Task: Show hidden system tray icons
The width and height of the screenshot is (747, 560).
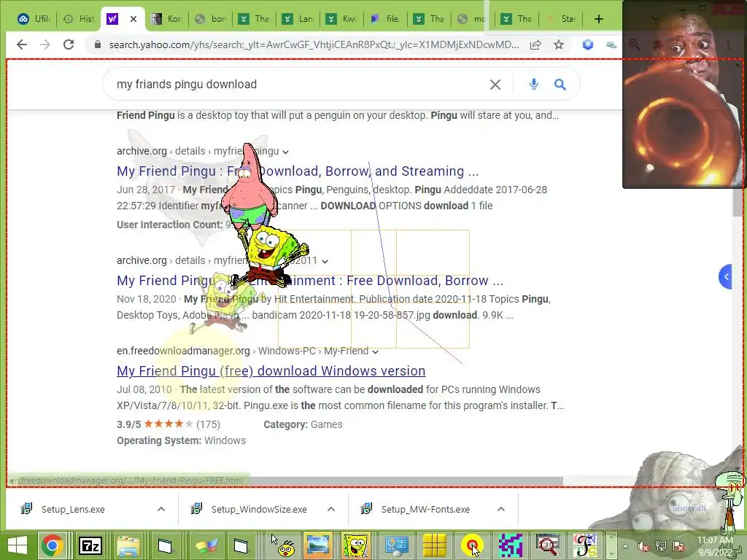Action: pyautogui.click(x=625, y=547)
